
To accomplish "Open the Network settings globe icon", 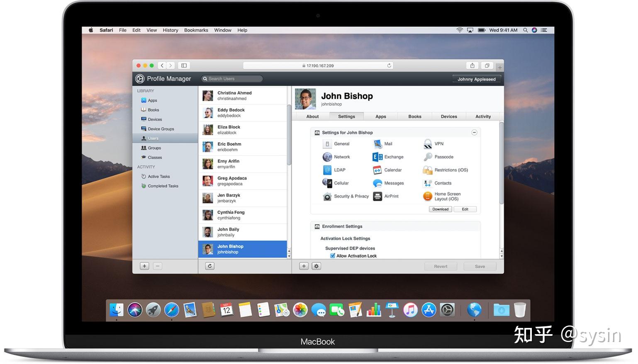I will [327, 157].
